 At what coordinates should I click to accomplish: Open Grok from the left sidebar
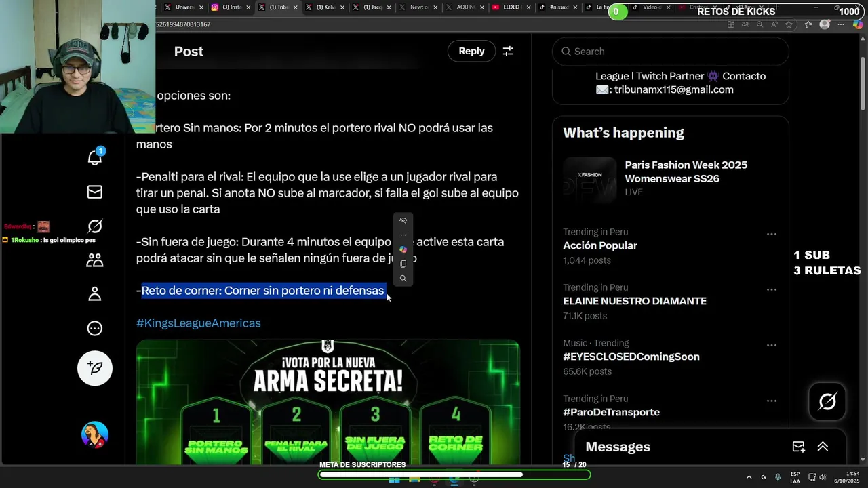(x=95, y=226)
